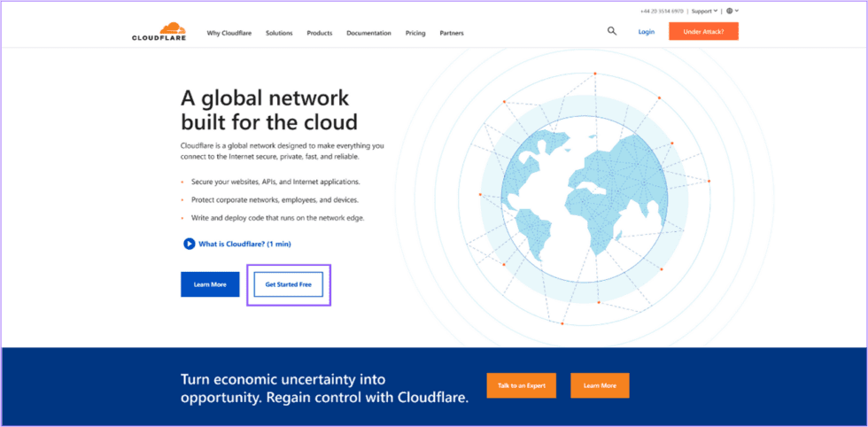Expand the Support dropdown
This screenshot has height=427, width=868.
click(x=704, y=11)
